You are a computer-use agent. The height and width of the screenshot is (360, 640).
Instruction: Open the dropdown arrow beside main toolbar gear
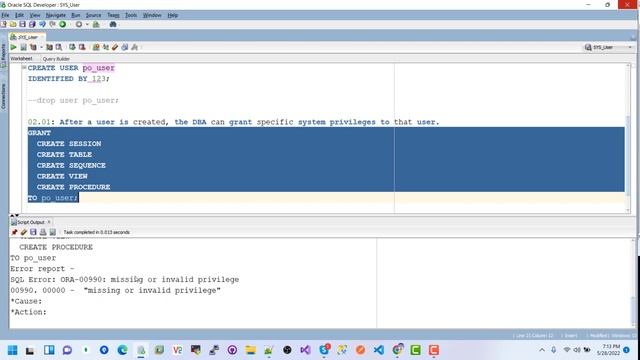tap(87, 24)
